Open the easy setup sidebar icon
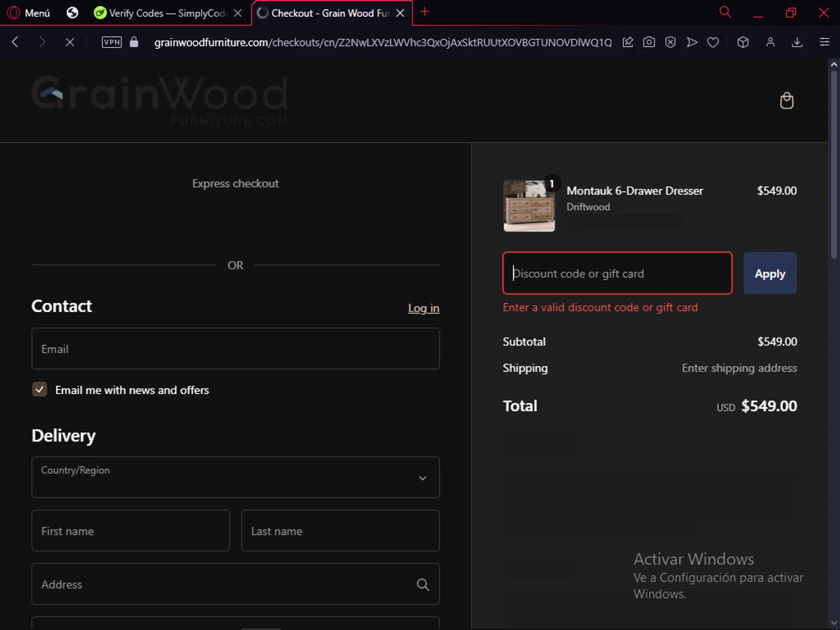 [824, 42]
